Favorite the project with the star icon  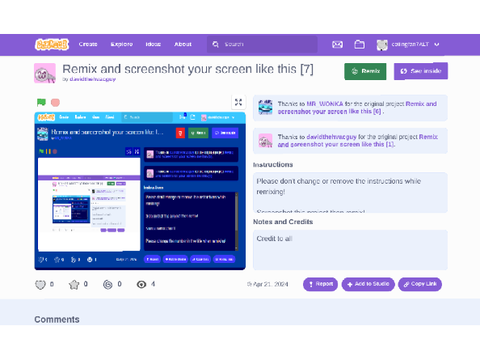(x=74, y=284)
